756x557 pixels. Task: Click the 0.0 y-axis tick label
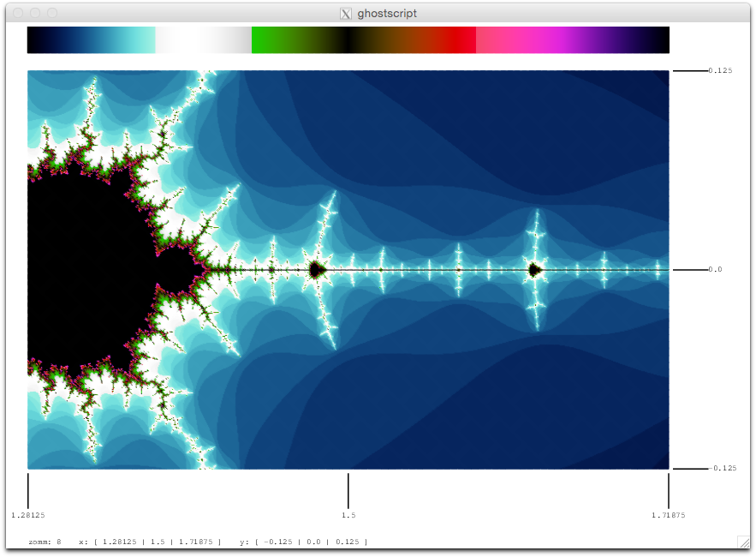click(715, 269)
